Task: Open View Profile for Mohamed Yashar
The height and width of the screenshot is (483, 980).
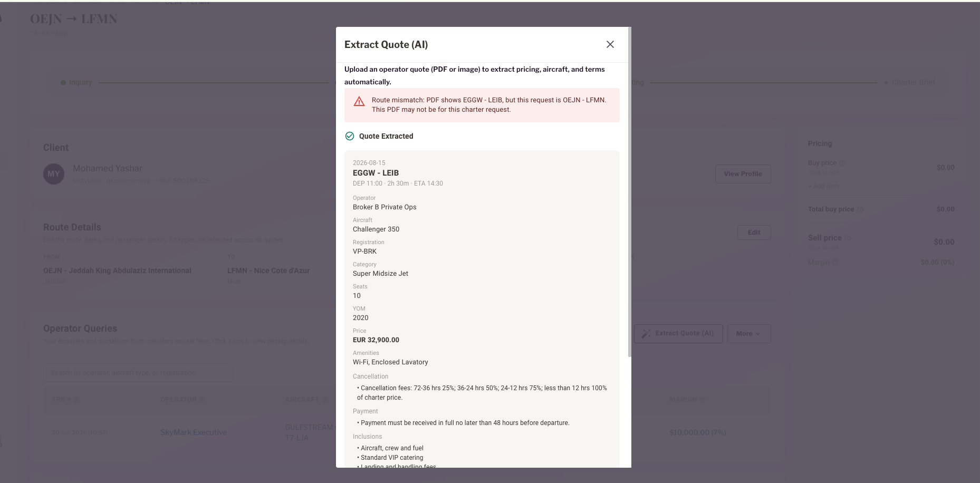Action: coord(743,174)
